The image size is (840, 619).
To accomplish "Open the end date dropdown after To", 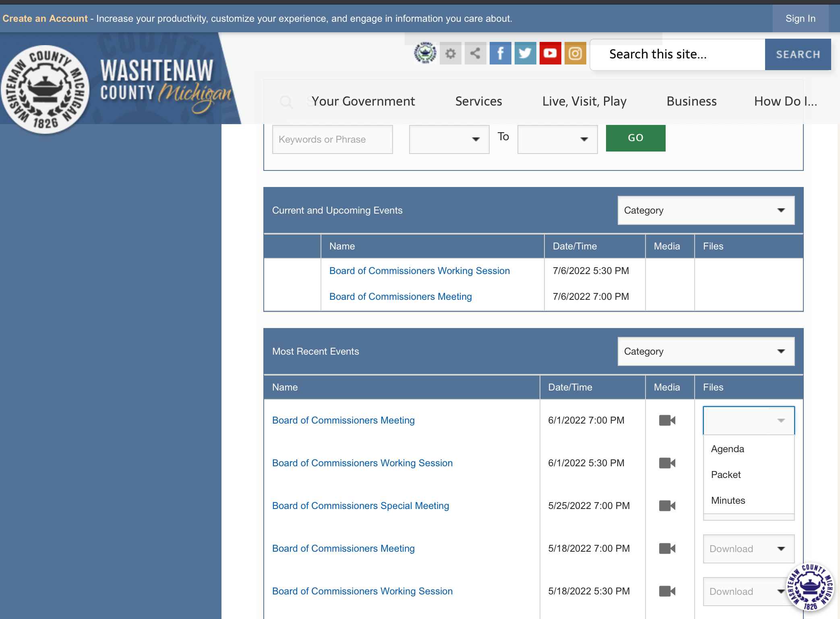I will coord(557,139).
